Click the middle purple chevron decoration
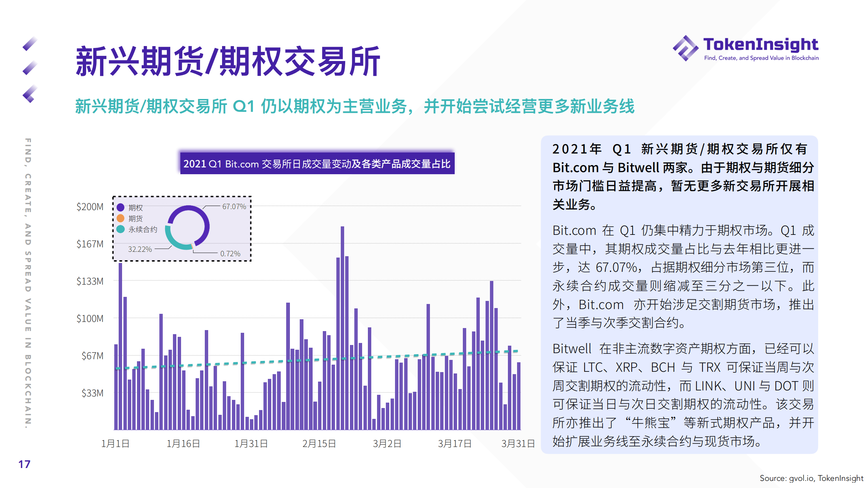Viewport: 868px width, 488px height. pos(30,68)
